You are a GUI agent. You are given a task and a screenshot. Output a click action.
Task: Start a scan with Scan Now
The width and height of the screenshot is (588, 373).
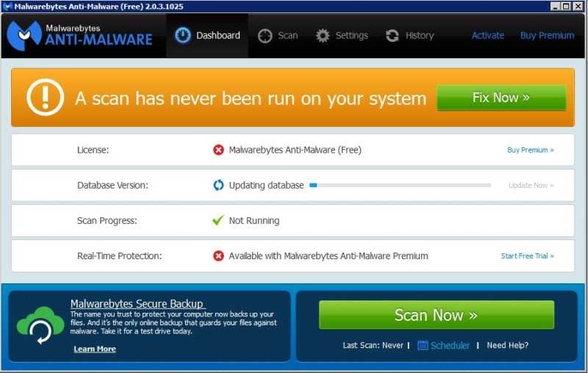tap(437, 315)
